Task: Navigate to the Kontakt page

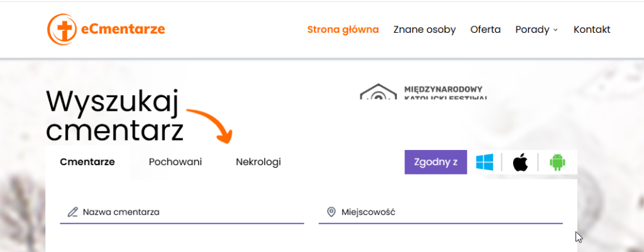Action: (592, 30)
